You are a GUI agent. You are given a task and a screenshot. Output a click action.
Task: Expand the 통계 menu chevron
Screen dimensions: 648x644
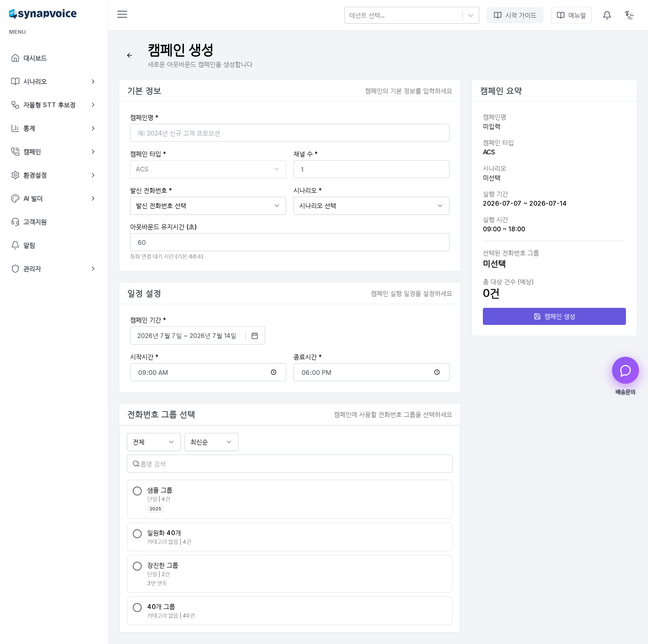click(x=93, y=128)
